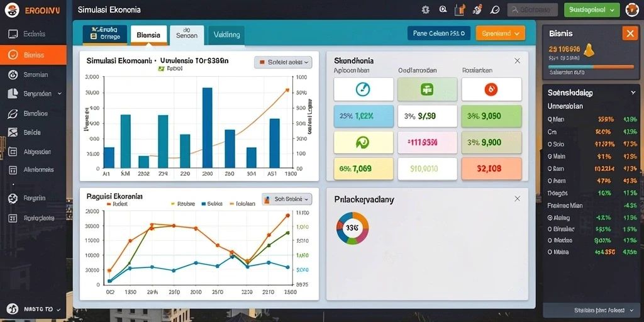
Task: Select the O Binalac radio row
Action: 592,229
